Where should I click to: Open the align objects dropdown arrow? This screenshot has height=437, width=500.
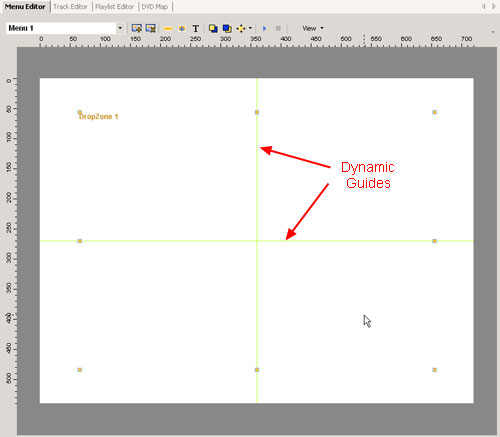(250, 28)
